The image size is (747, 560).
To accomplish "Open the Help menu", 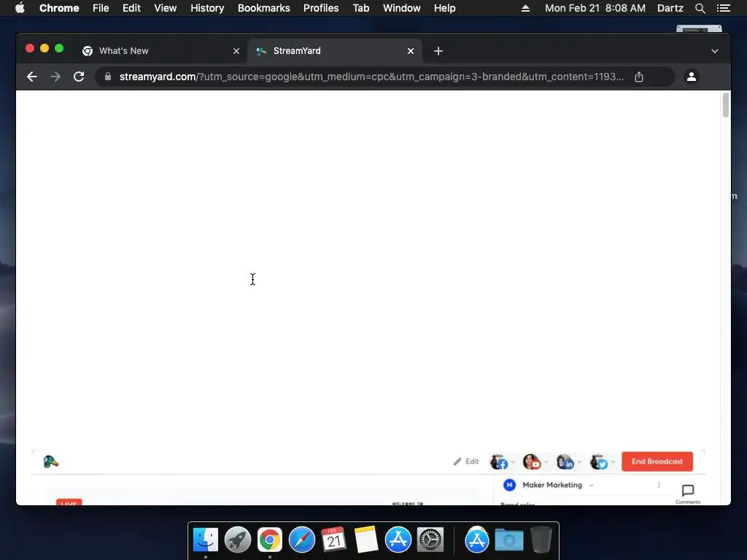I will 444,8.
